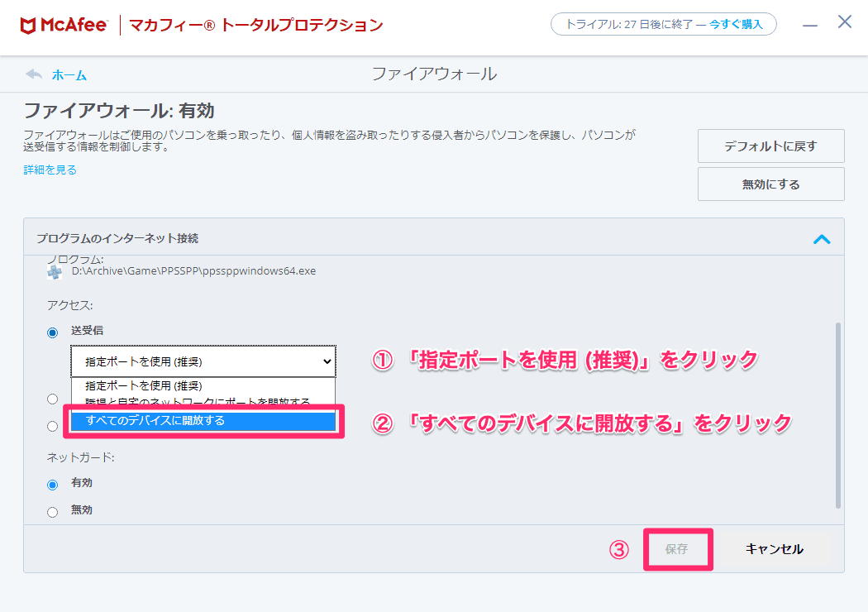Screen dimensions: 868x612
Task: Minimize the McAfee window
Action: pyautogui.click(x=810, y=26)
